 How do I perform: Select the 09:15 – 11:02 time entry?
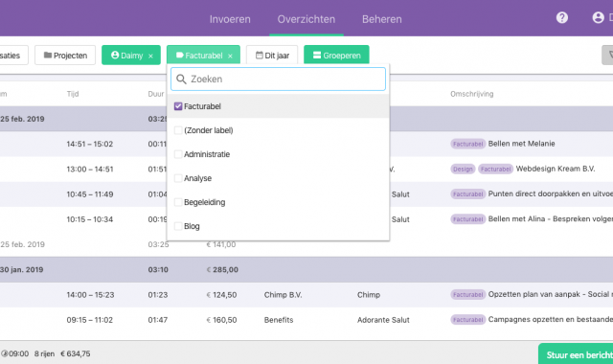pyautogui.click(x=89, y=320)
